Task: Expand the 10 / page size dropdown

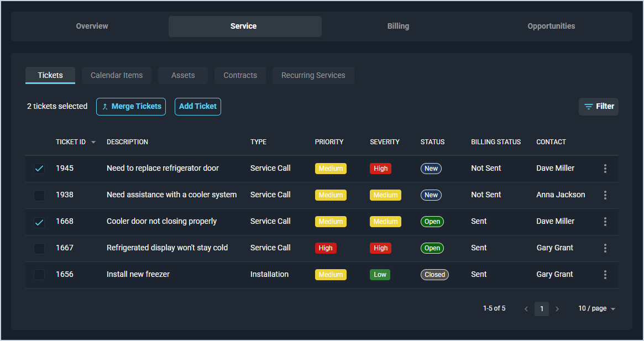Action: coord(596,309)
